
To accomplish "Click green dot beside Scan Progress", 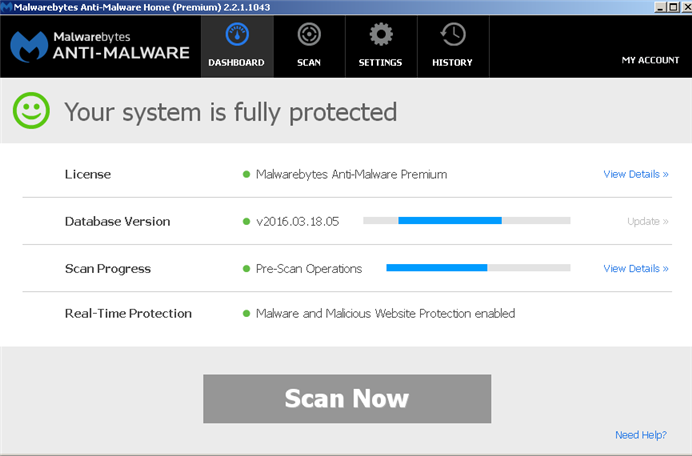I will 246,269.
